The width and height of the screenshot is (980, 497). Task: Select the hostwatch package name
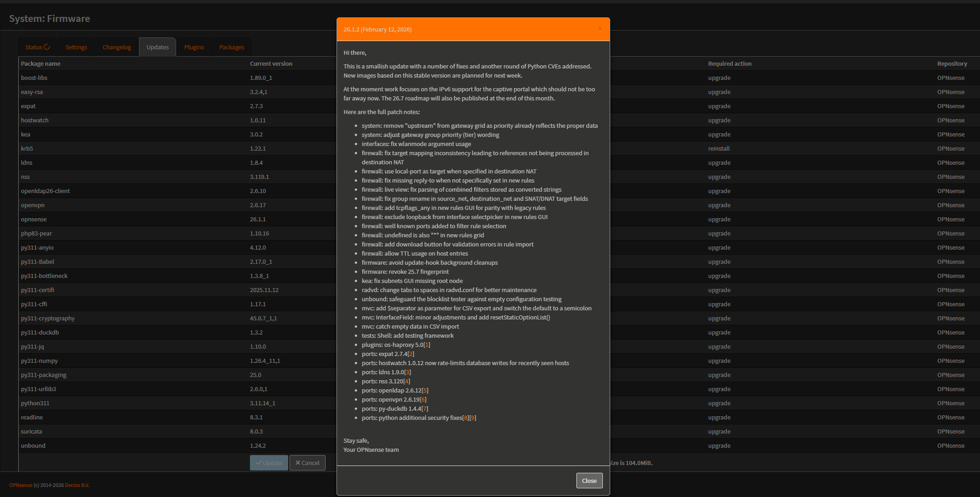pos(35,120)
